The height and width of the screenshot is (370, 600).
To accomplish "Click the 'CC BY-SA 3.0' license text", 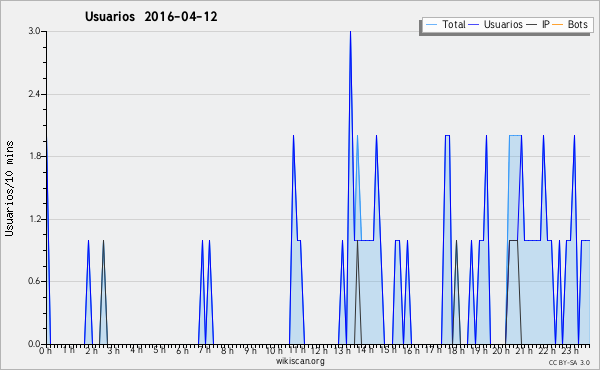I will tap(569, 363).
